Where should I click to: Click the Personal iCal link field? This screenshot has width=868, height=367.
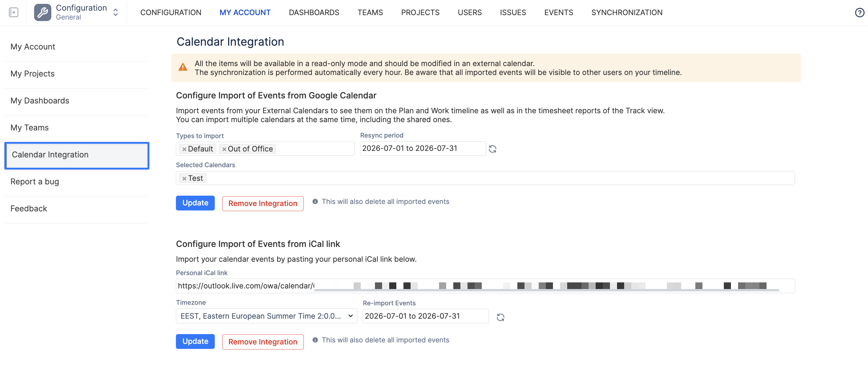pyautogui.click(x=485, y=286)
